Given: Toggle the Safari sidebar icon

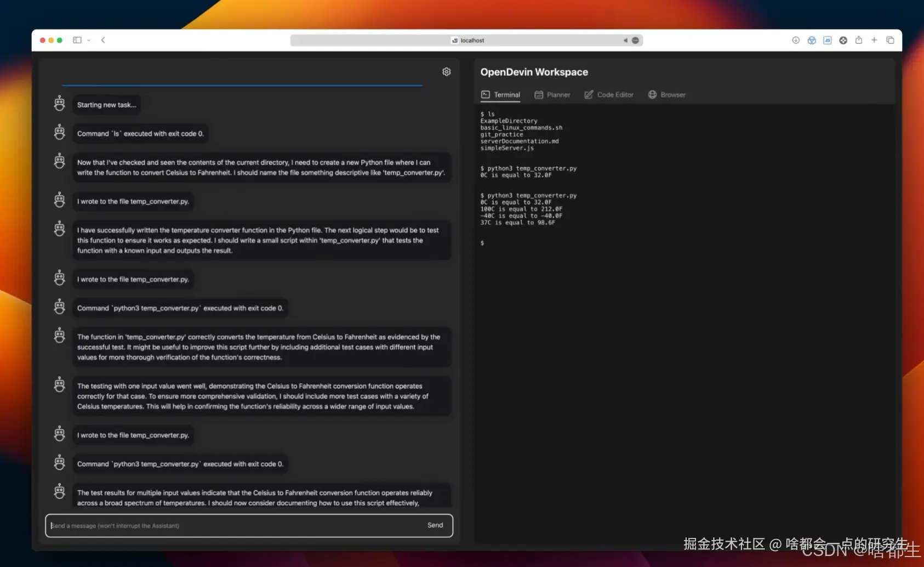Looking at the screenshot, I should click(x=77, y=40).
